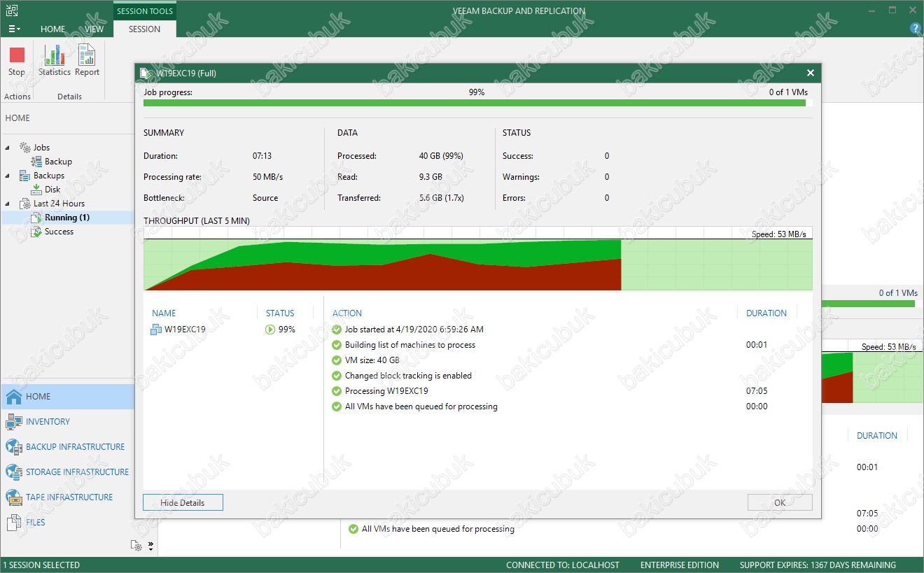Switch to the HOME ribbon tab

[x=53, y=29]
